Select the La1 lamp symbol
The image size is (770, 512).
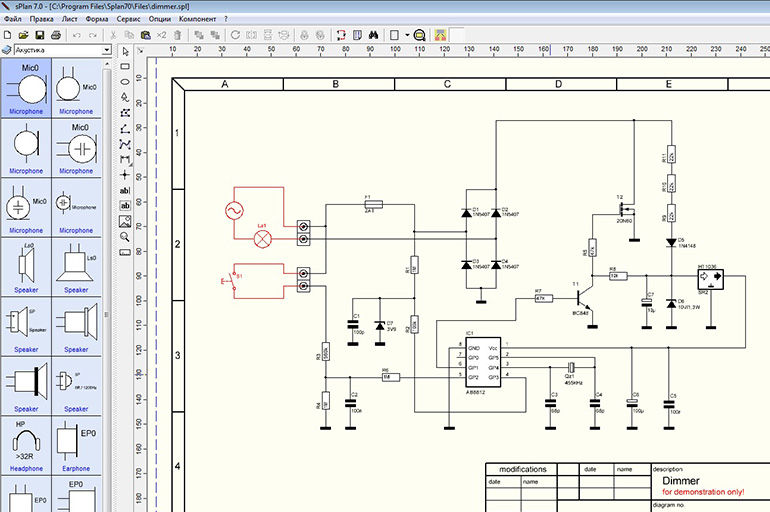tap(262, 239)
